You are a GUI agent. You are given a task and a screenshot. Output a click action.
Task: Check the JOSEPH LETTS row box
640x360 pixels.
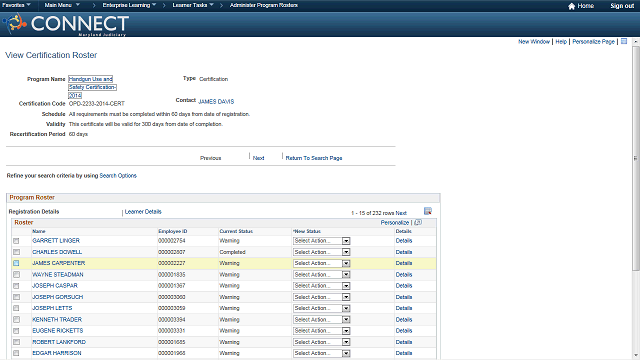pos(16,308)
